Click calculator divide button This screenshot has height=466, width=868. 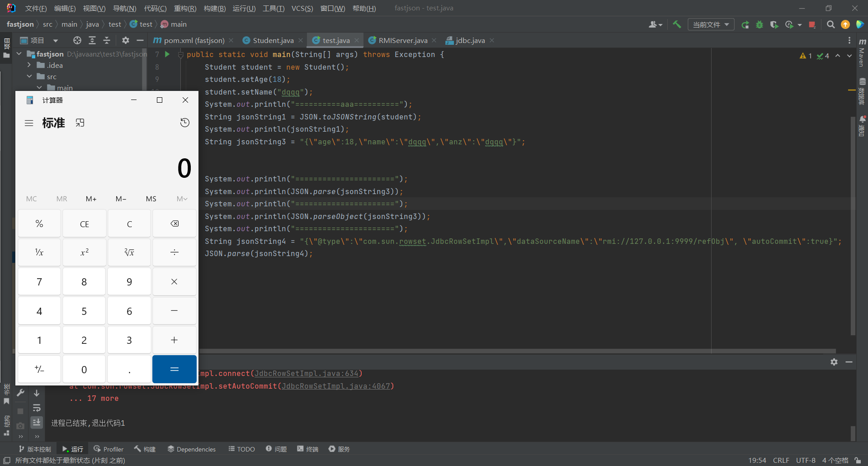click(175, 252)
